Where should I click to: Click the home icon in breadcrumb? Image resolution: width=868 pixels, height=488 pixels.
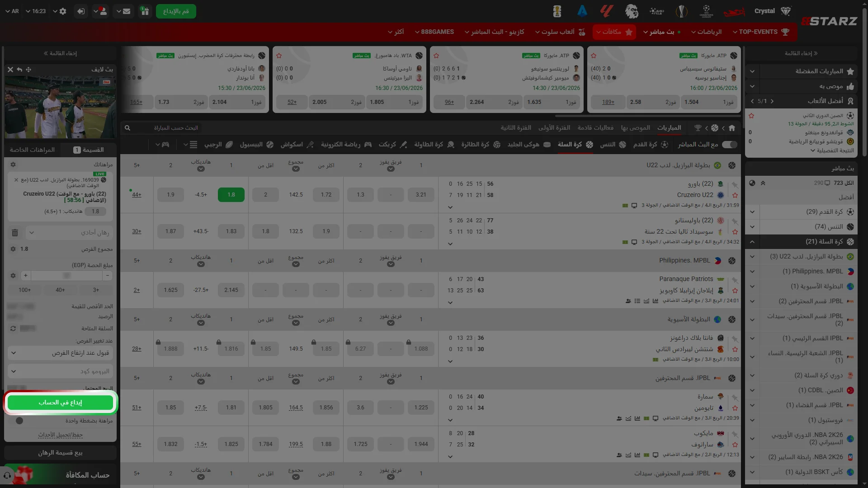(x=732, y=128)
